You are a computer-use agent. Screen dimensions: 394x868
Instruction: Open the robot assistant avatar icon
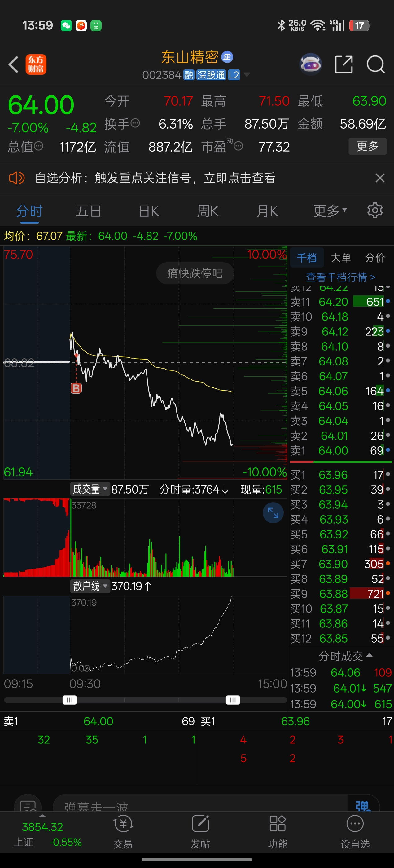(x=310, y=64)
